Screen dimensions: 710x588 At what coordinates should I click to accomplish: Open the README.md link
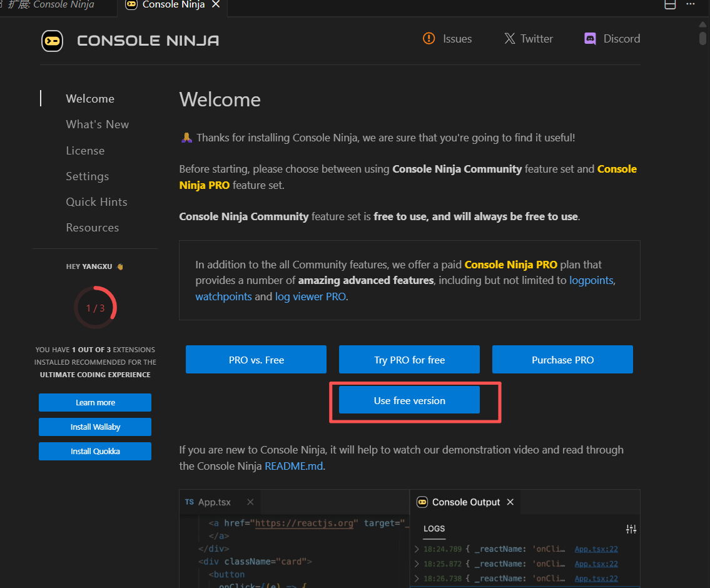pos(293,466)
